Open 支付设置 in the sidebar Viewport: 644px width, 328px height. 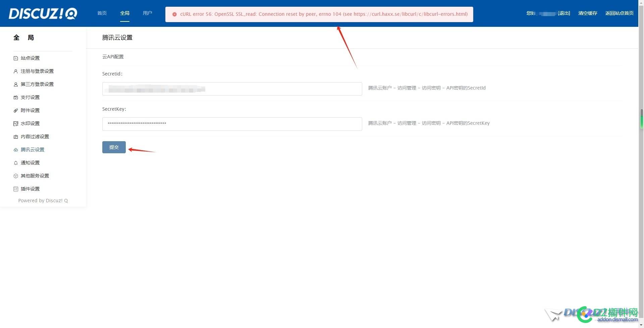(x=30, y=97)
